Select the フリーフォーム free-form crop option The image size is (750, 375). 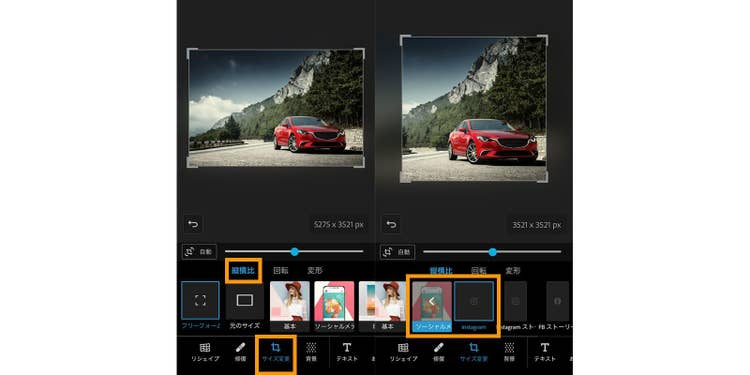click(200, 306)
